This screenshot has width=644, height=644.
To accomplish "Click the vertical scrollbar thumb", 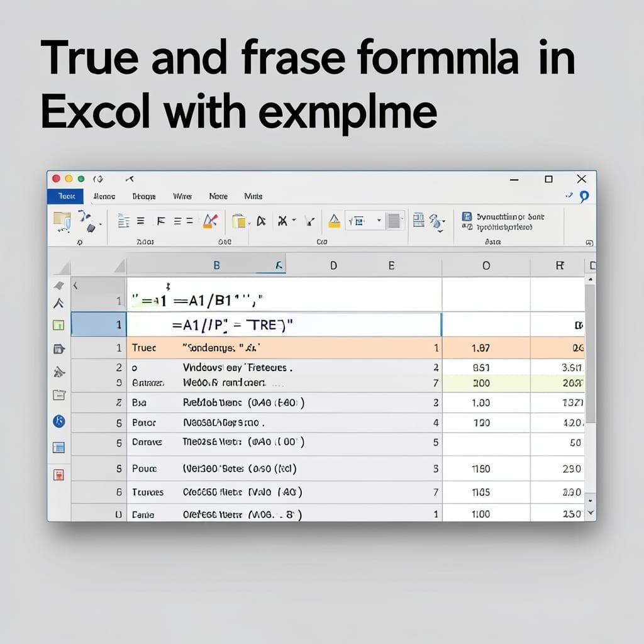I will pyautogui.click(x=590, y=353).
